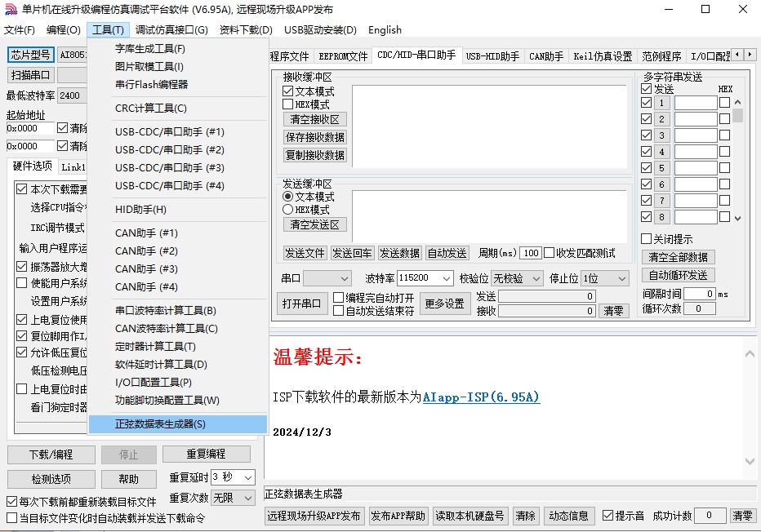
Task: Click up arrow of the tips panel scrollbar
Action: (x=750, y=354)
